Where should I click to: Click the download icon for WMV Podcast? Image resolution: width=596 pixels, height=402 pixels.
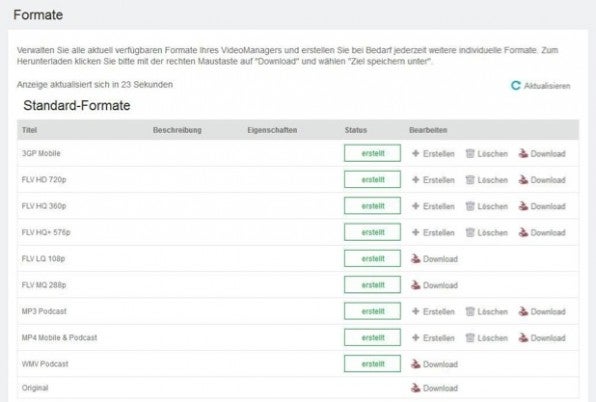(x=416, y=364)
